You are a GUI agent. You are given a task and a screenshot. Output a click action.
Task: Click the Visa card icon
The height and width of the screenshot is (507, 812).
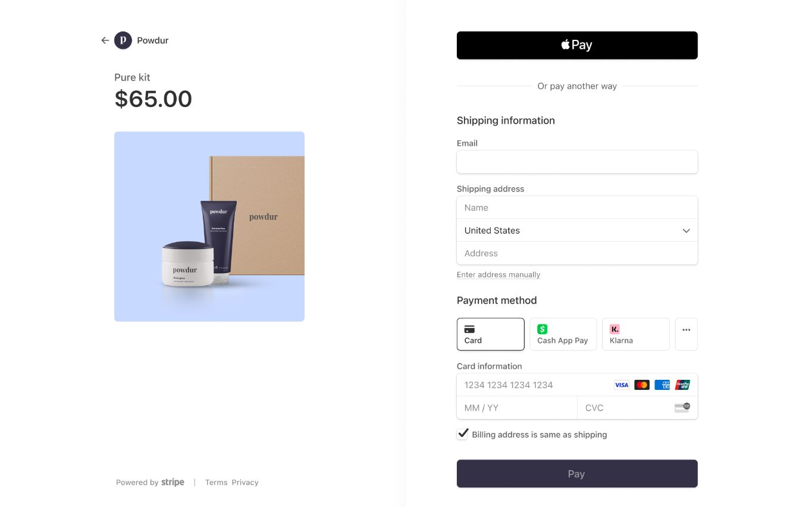click(621, 385)
